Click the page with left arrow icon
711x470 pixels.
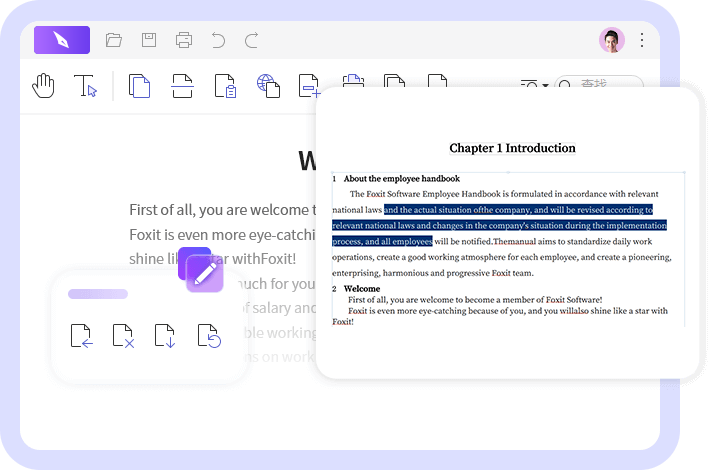tap(81, 335)
